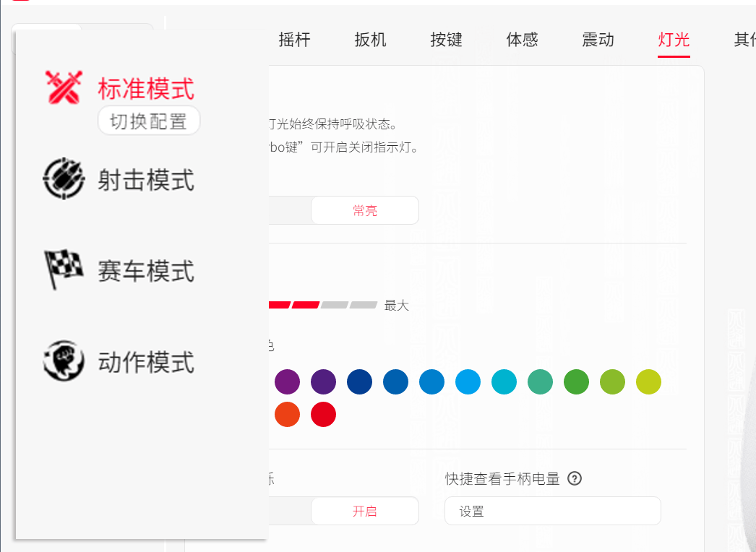Choose the bright red color swatch
The height and width of the screenshot is (552, 756).
pyautogui.click(x=323, y=414)
